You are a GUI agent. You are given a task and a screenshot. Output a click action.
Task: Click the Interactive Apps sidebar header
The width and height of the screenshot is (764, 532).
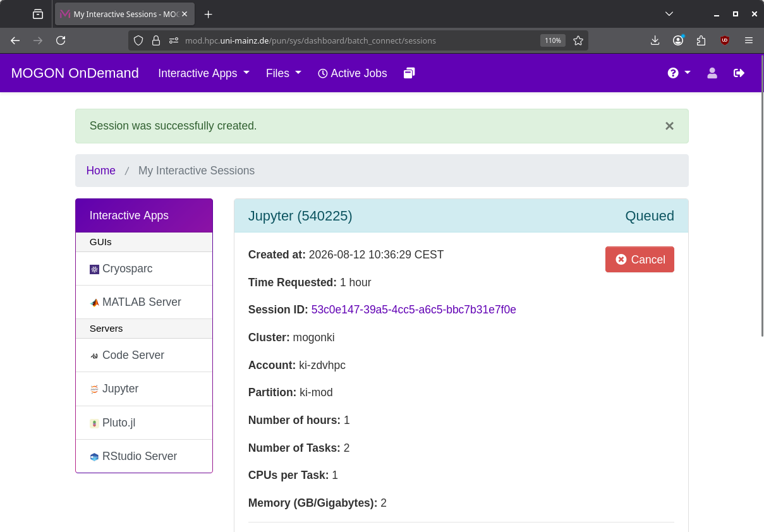pos(144,215)
